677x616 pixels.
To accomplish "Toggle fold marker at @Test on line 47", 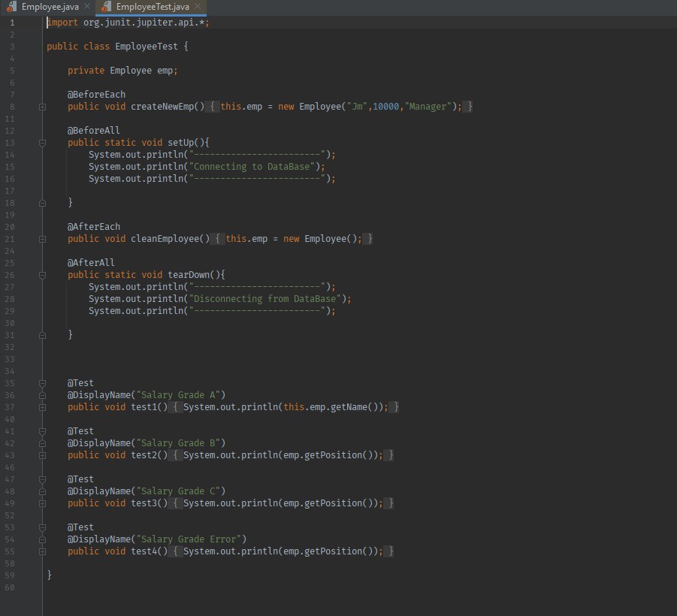I will 42,479.
